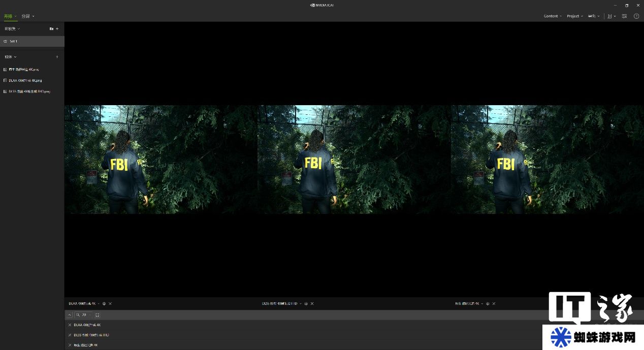Select Set 1 in comparison sets list
Viewport: 644px width, 350px height.
(32, 41)
